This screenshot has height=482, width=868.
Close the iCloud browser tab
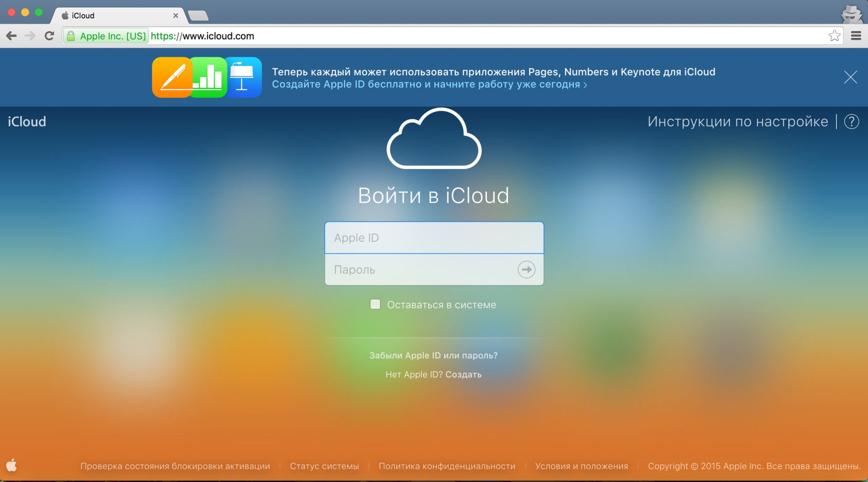pyautogui.click(x=175, y=15)
